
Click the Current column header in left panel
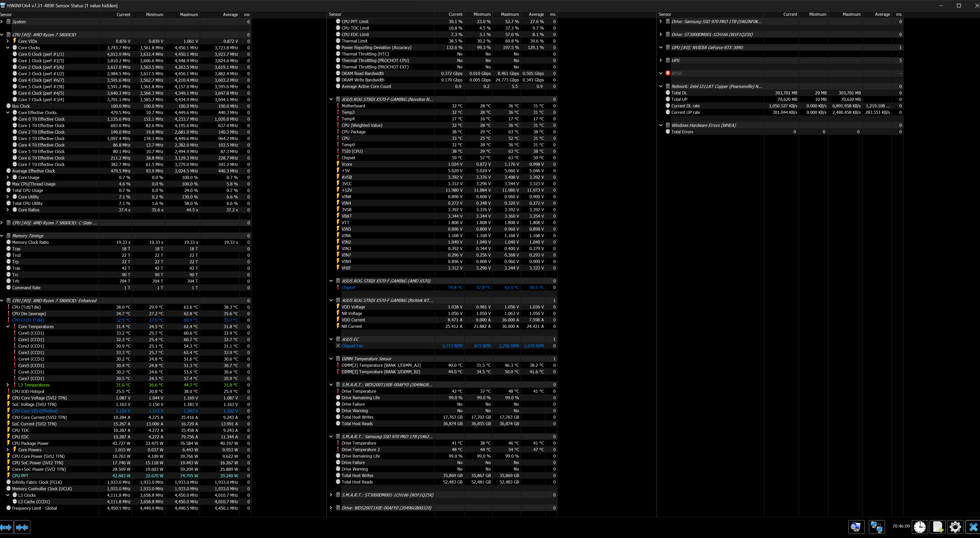(x=116, y=15)
